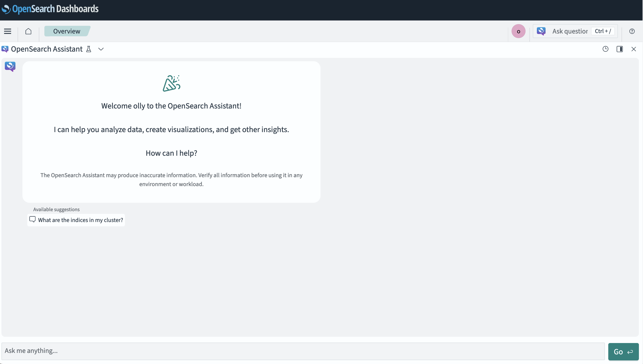This screenshot has height=364, width=643.
Task: Toggle the hamburger navigation menu
Action: pos(7,31)
